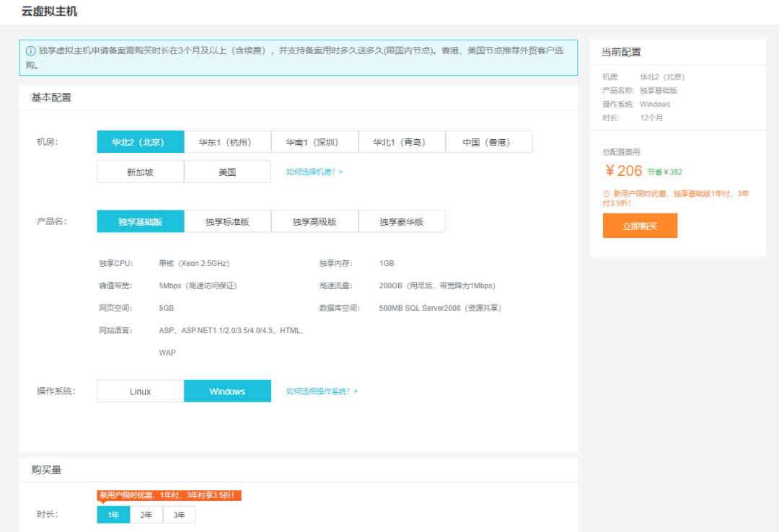Select the 华北1（青岛） data center
Viewport: 779px width, 532px height.
pyautogui.click(x=402, y=142)
